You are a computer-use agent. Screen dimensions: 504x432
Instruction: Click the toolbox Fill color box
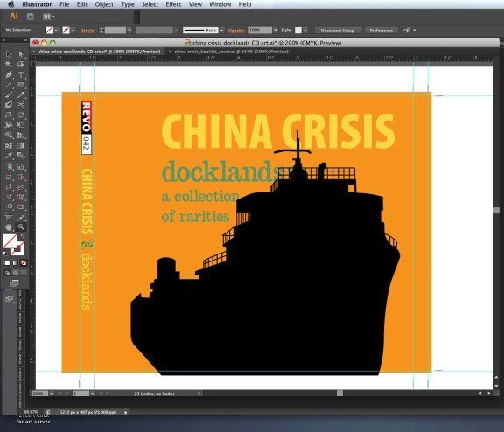click(10, 240)
